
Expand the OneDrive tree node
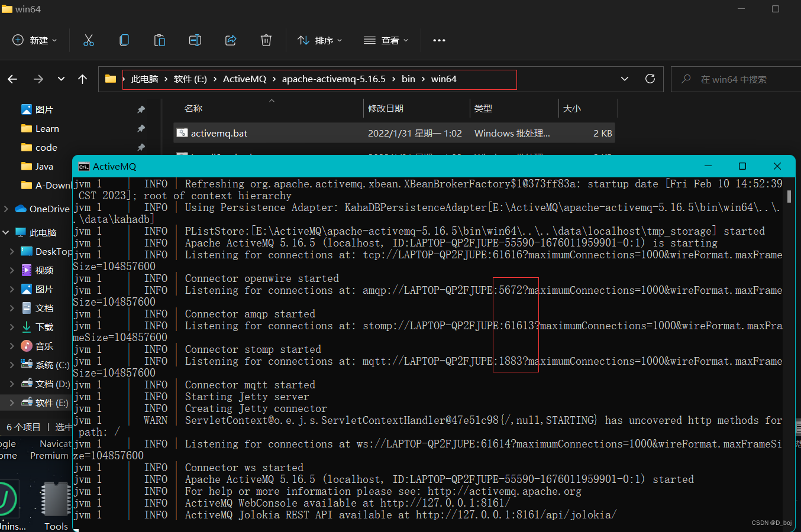6,209
